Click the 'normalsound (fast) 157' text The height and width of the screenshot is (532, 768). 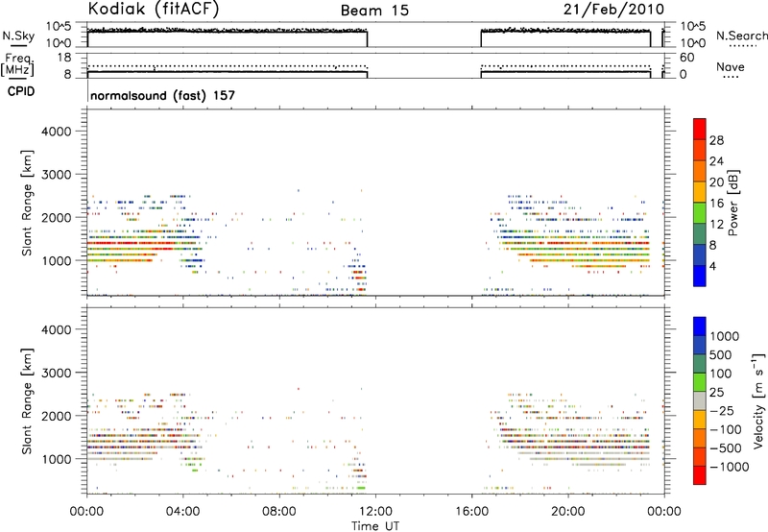pos(162,95)
